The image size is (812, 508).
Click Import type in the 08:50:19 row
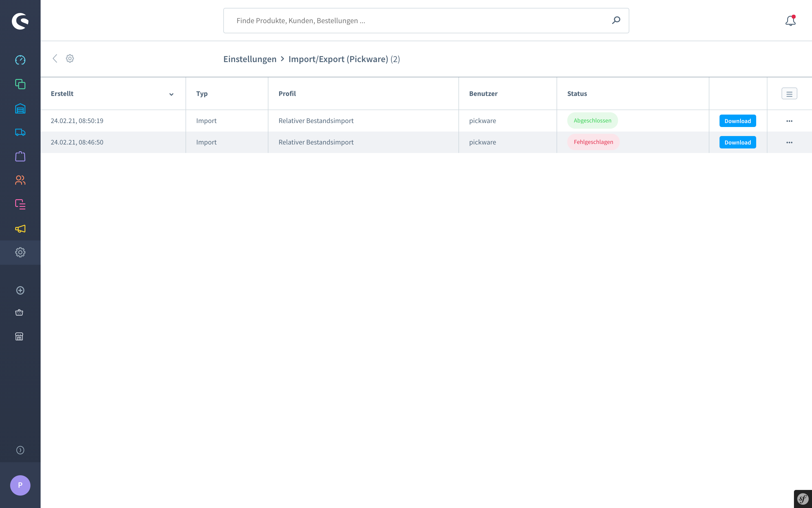point(206,121)
